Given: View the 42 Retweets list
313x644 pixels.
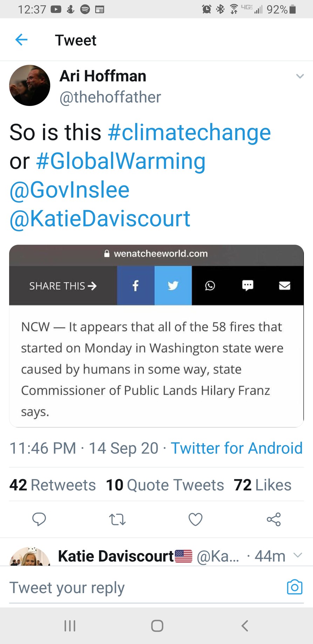Looking at the screenshot, I should tap(53, 485).
